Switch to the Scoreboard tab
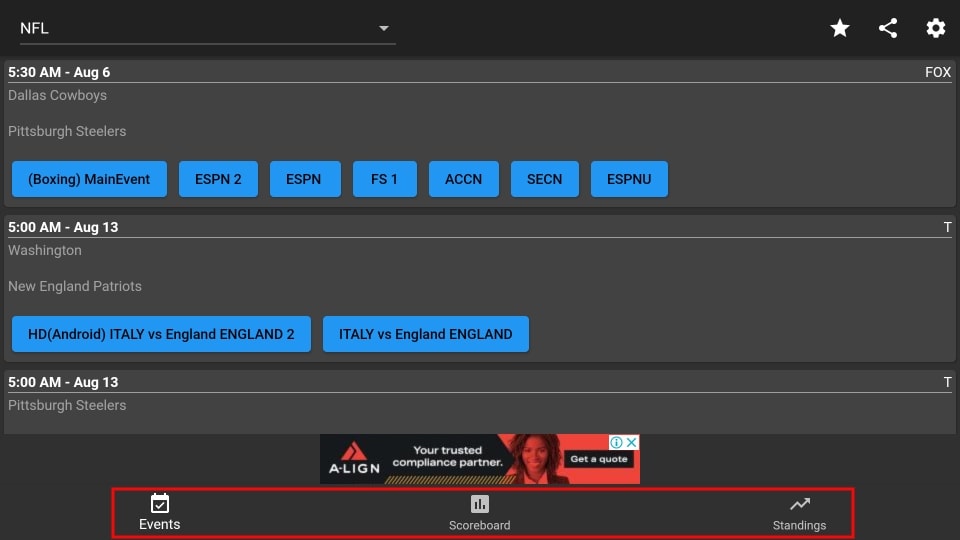 pos(479,513)
